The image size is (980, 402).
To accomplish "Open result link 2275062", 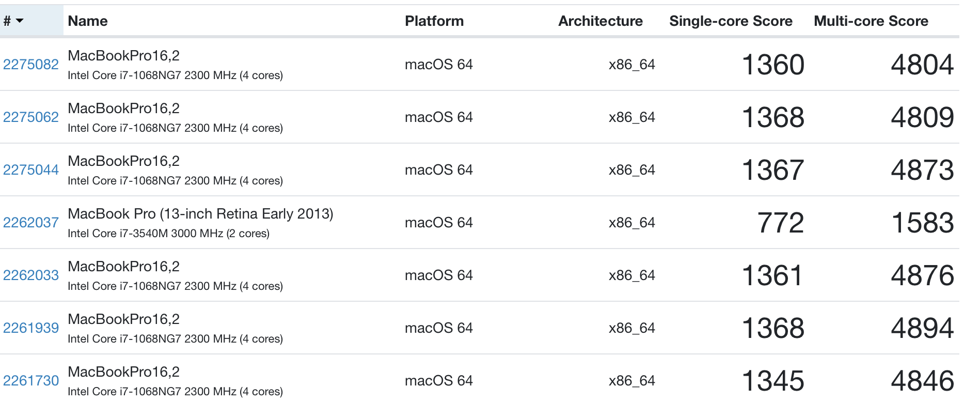I will 31,117.
